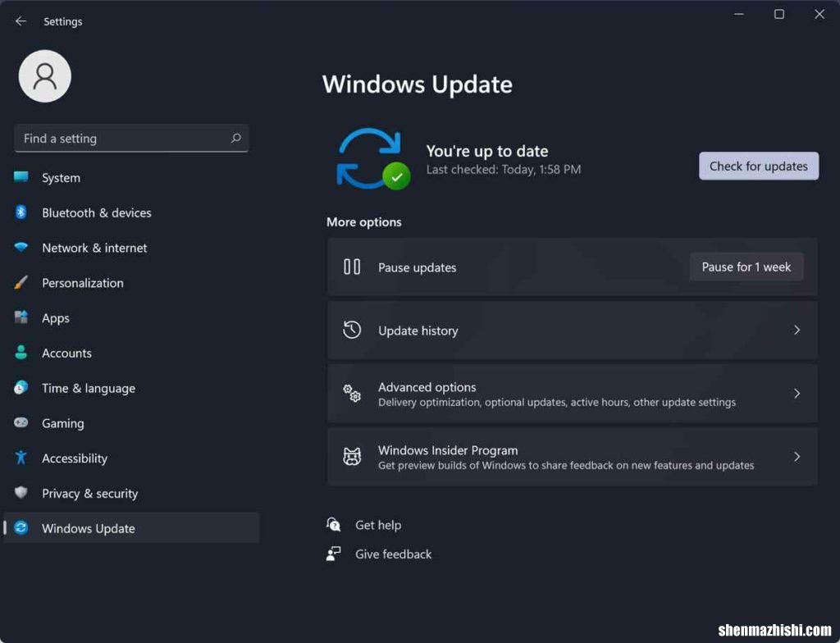Click the Update history clock icon
The image size is (840, 643).
352,330
